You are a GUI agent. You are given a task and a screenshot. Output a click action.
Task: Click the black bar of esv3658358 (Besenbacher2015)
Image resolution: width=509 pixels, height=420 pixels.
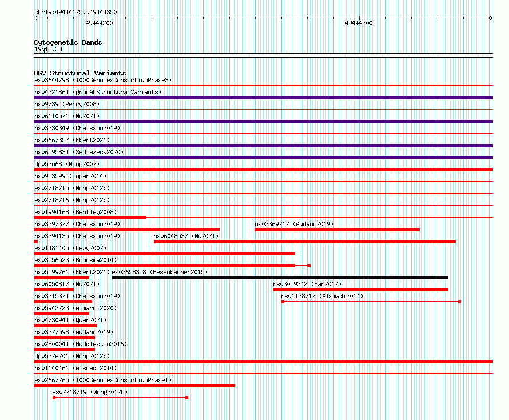coord(280,278)
